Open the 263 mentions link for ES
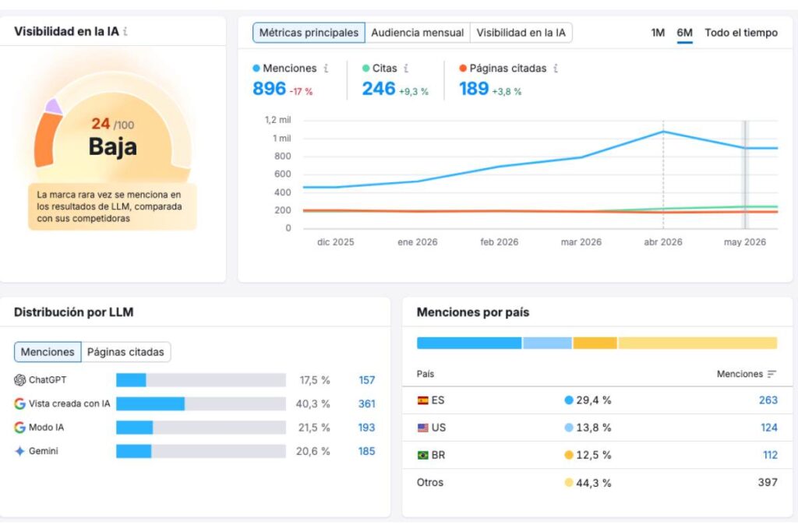The height and width of the screenshot is (532, 798). point(768,400)
